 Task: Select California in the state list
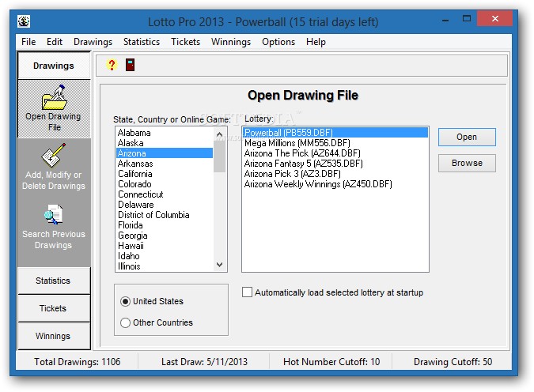click(x=135, y=174)
